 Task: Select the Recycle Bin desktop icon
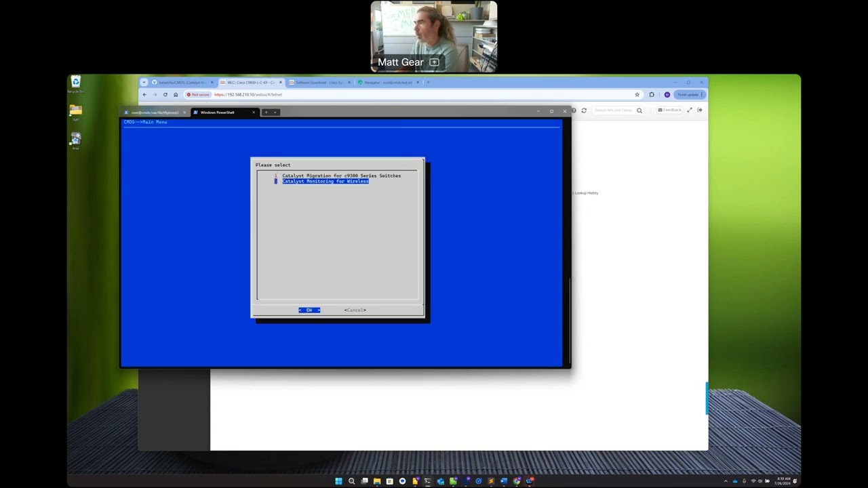pos(76,84)
